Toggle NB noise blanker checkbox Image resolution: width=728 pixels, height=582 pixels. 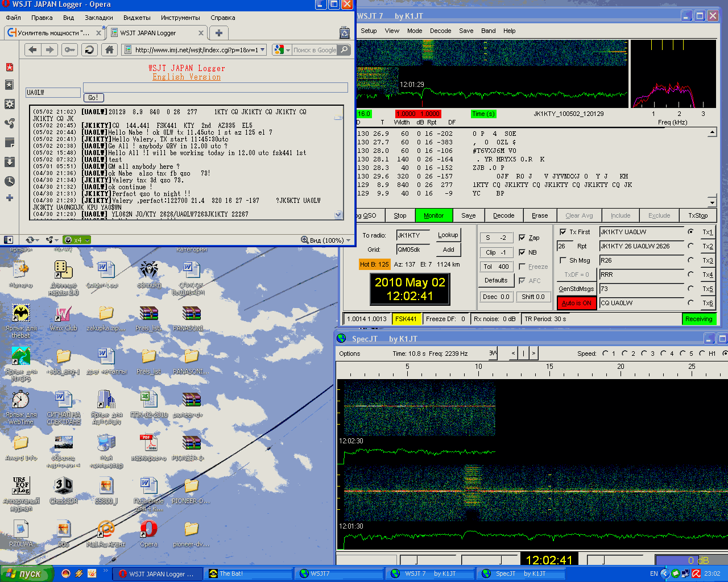tap(522, 252)
